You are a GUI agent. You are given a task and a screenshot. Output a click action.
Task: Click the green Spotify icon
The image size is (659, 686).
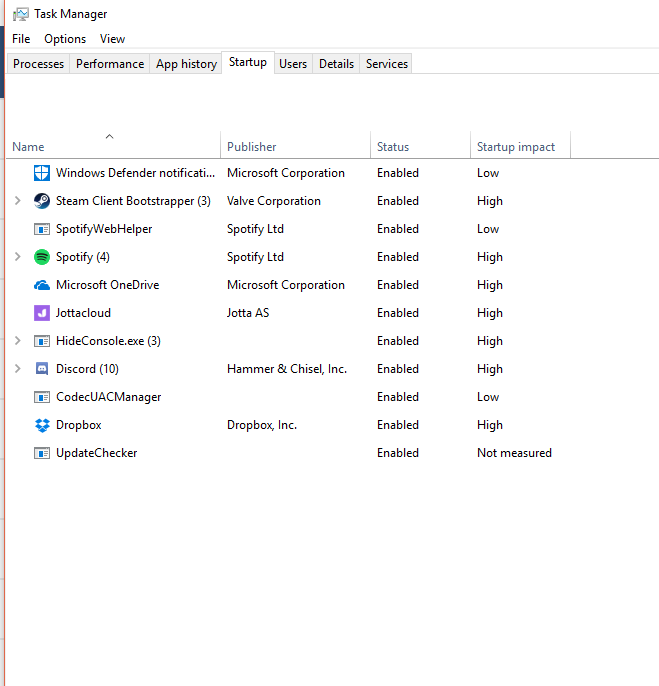[42, 257]
